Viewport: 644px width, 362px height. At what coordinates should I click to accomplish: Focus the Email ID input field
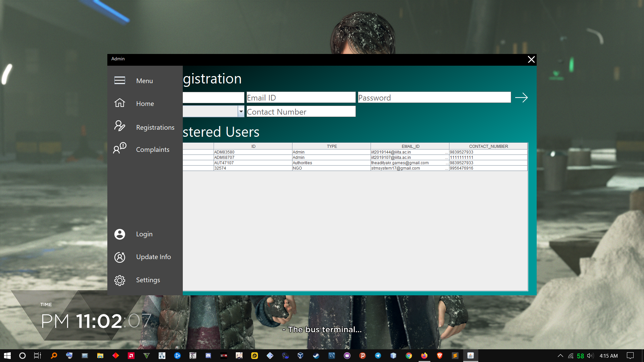[301, 98]
